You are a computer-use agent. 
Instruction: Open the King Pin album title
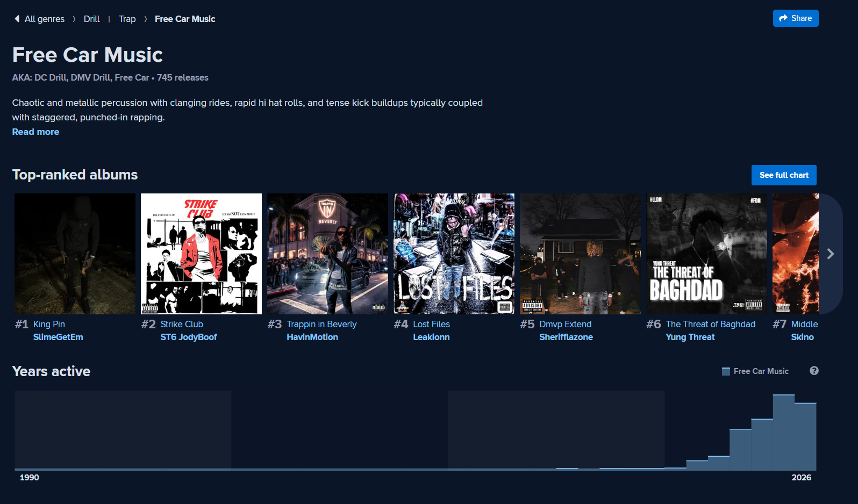tap(49, 324)
